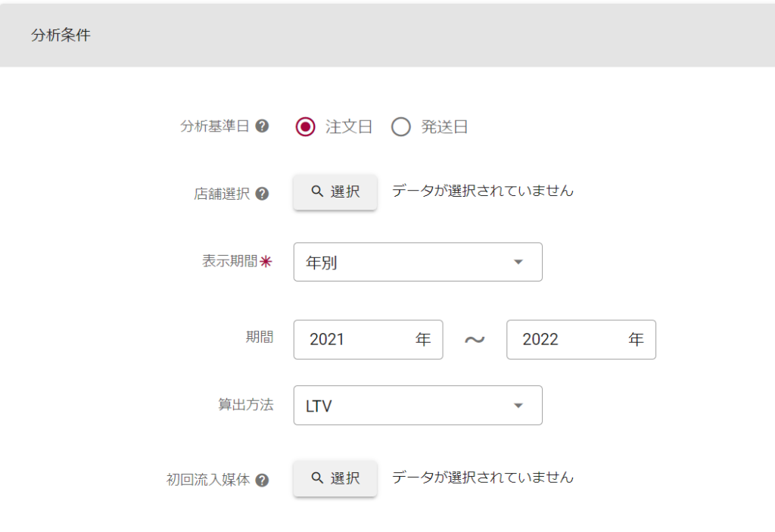The image size is (775, 532).
Task: Click the end year field showing 2022
Action: click(x=568, y=340)
